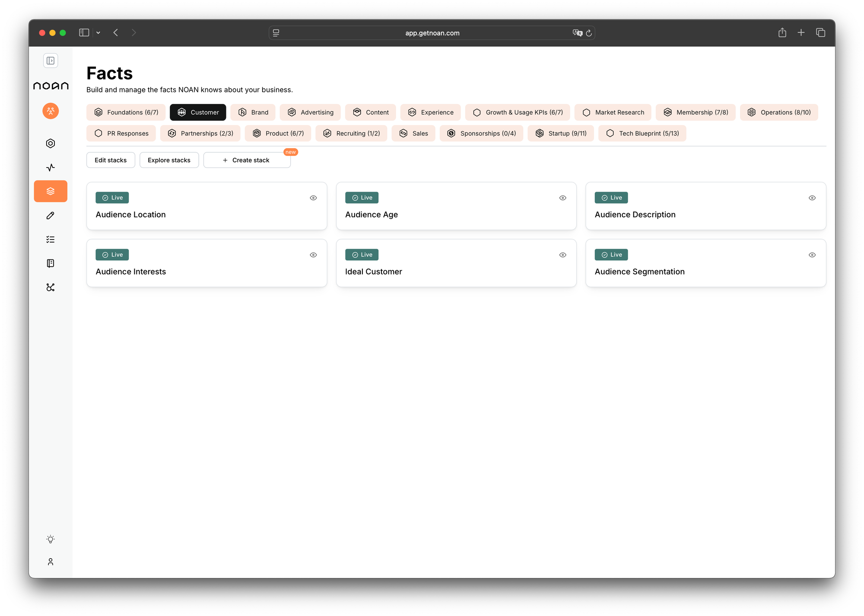This screenshot has width=864, height=616.
Task: Switch to the Brand stack tab
Action: [x=253, y=112]
